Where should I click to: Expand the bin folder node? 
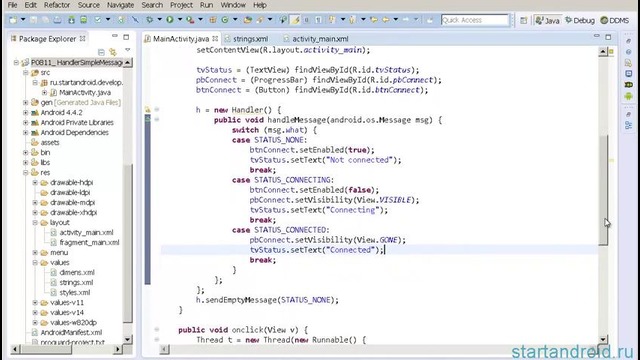26,152
